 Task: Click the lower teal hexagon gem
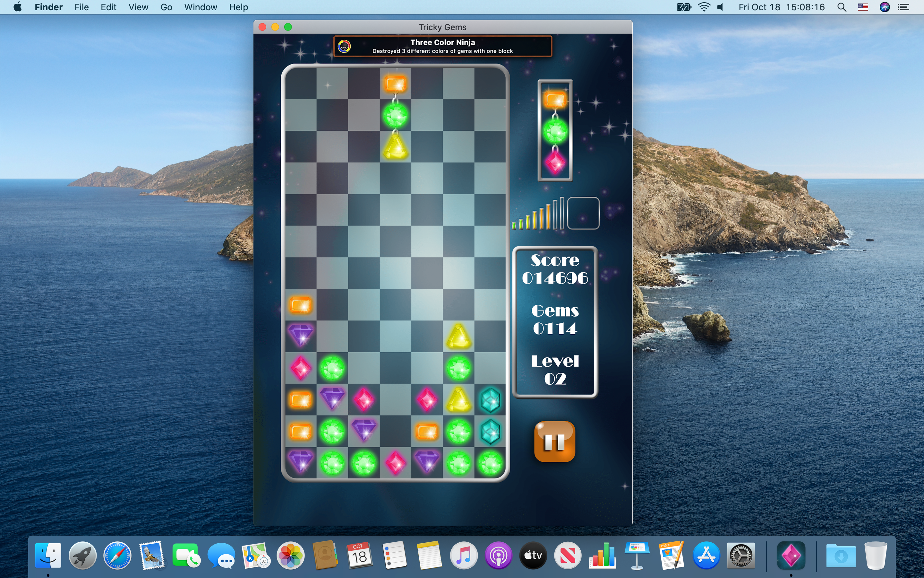point(490,432)
